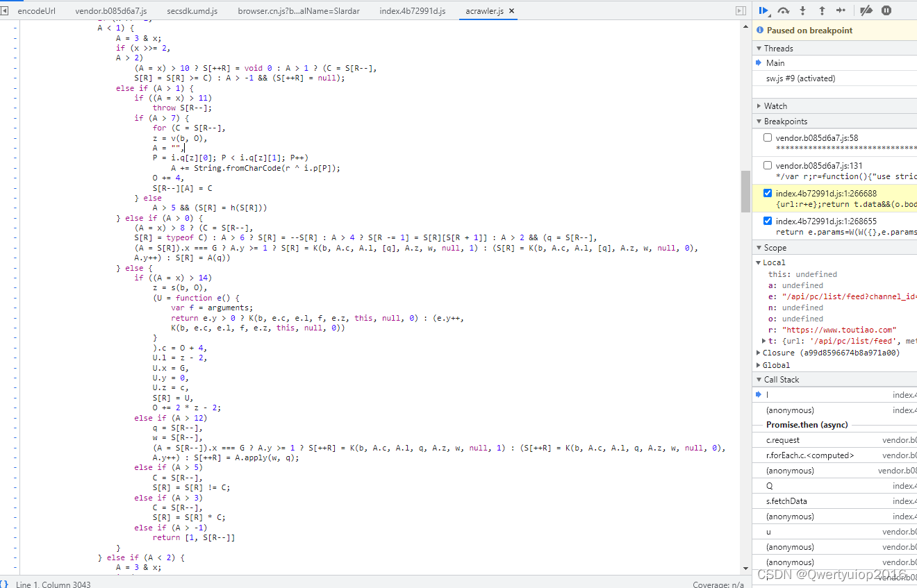
Task: Step out of current function
Action: 822,10
